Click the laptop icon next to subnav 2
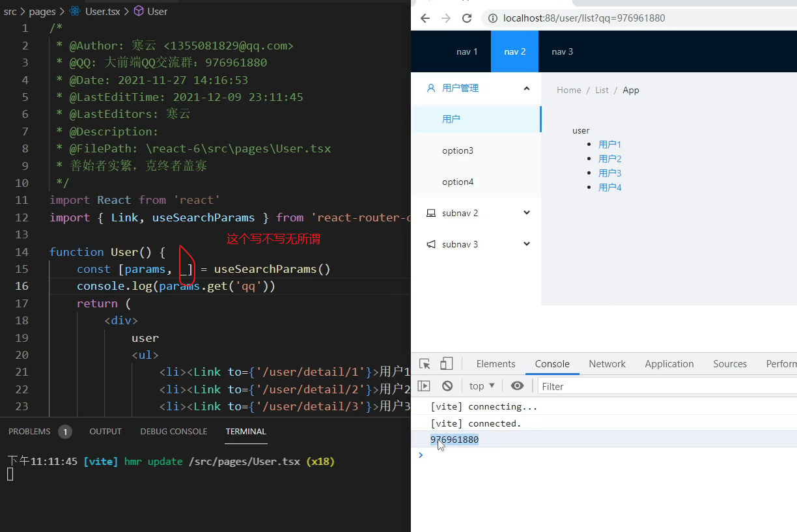This screenshot has width=797, height=532. click(431, 212)
